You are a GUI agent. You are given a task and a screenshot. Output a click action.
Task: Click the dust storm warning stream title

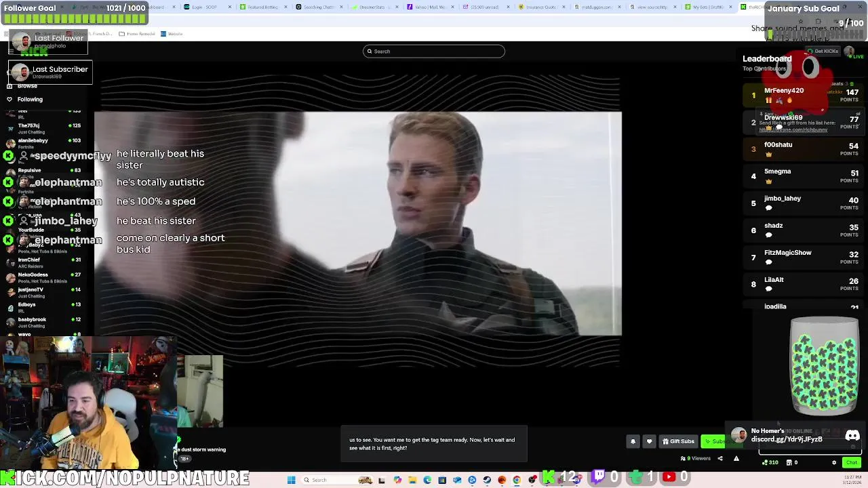[202, 449]
